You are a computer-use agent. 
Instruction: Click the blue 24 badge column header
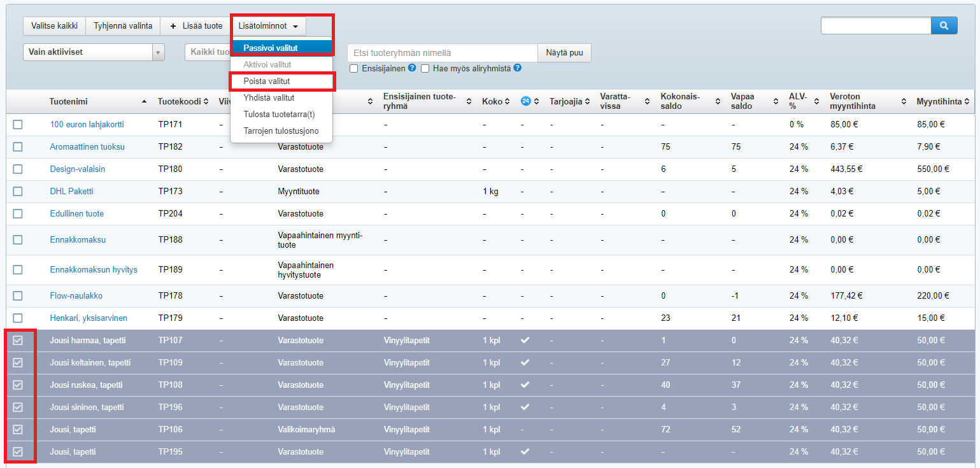pos(526,101)
